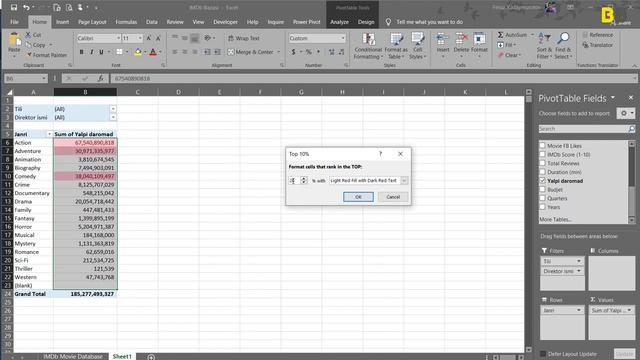The height and width of the screenshot is (360, 640).
Task: Open the File tab
Action: 14,22
